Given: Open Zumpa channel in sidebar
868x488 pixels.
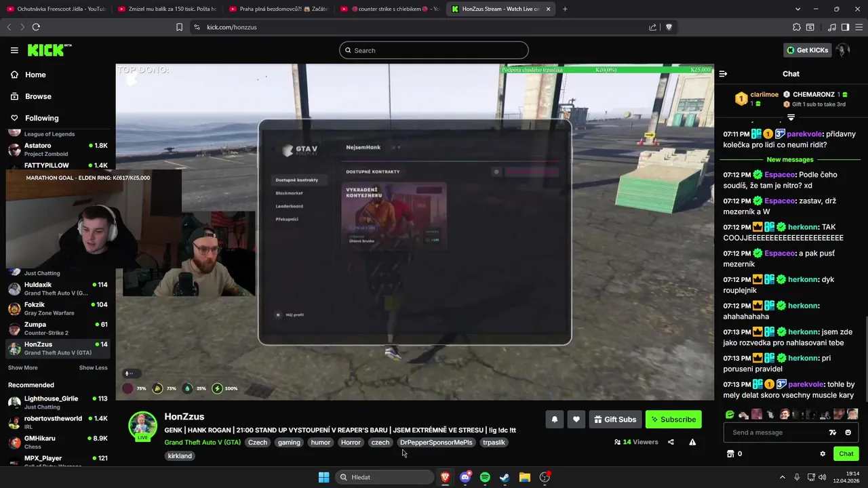Looking at the screenshot, I should (x=58, y=328).
